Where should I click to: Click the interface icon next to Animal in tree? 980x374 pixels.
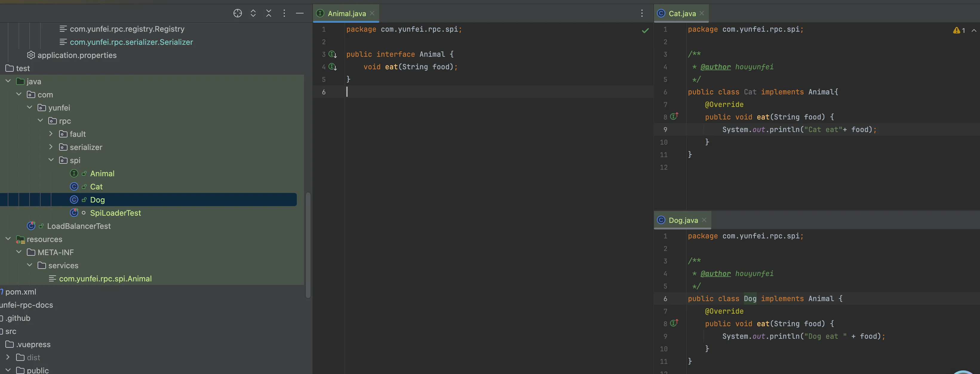74,174
